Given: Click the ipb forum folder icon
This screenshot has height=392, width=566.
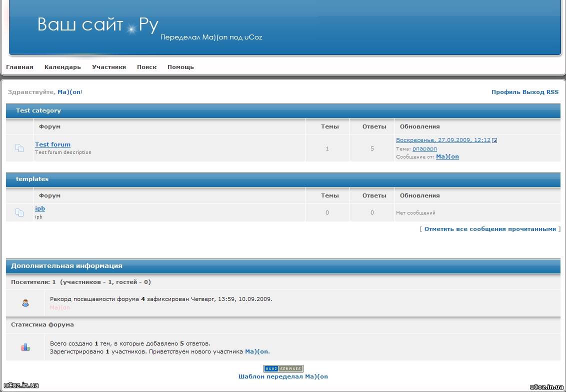Looking at the screenshot, I should click(19, 212).
